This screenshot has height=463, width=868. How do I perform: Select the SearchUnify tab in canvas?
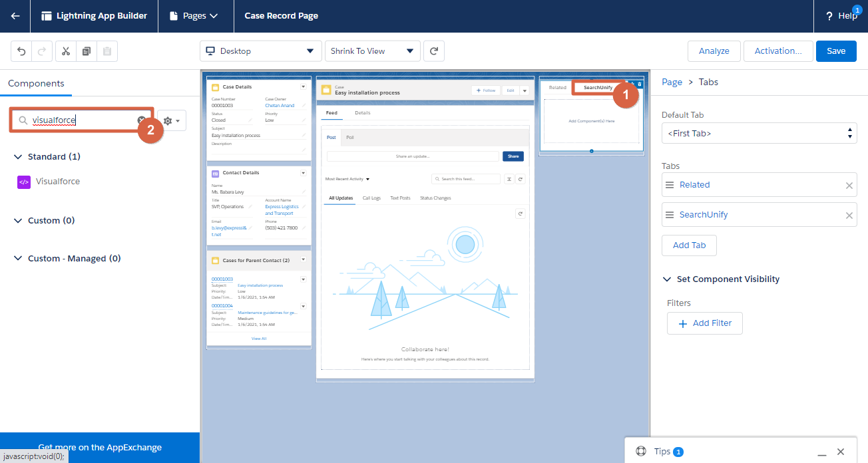(x=597, y=88)
